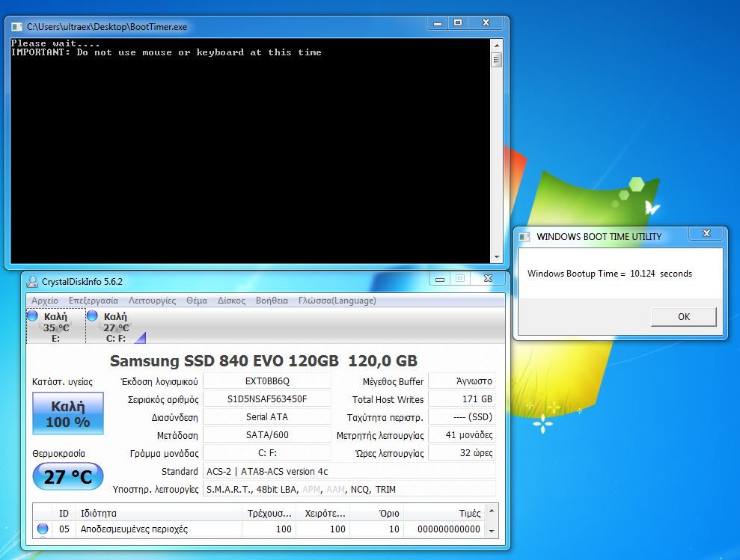Screen dimensions: 740x560
Task: Click the Όριο column header
Action: click(x=376, y=514)
